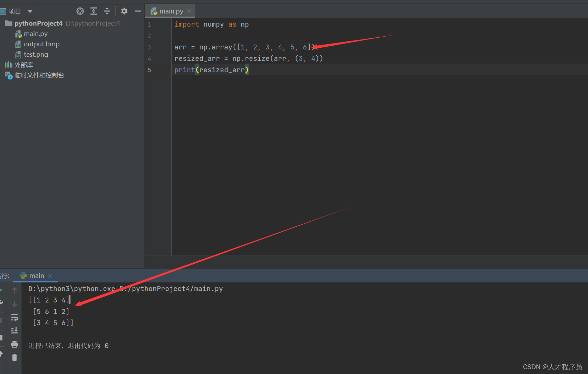Viewport: 588px width, 374px height.
Task: Click the '[5 6 1 2]' output row
Action: click(51, 311)
